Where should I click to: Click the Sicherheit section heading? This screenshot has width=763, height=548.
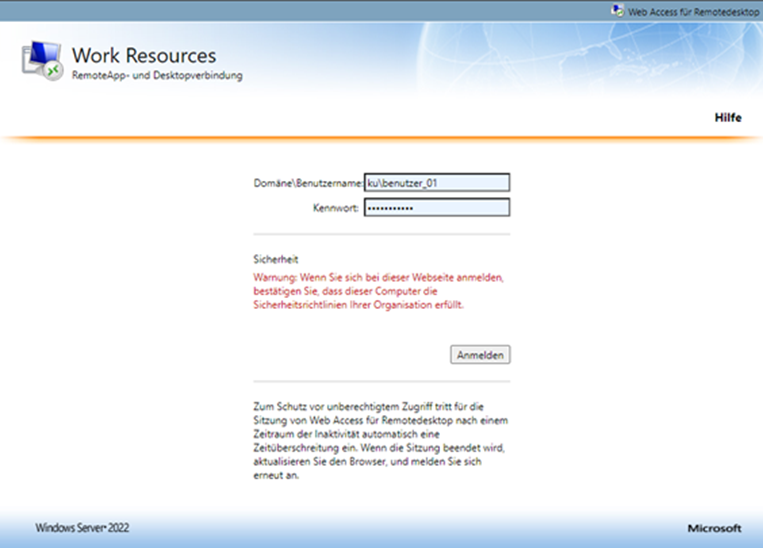tap(276, 258)
